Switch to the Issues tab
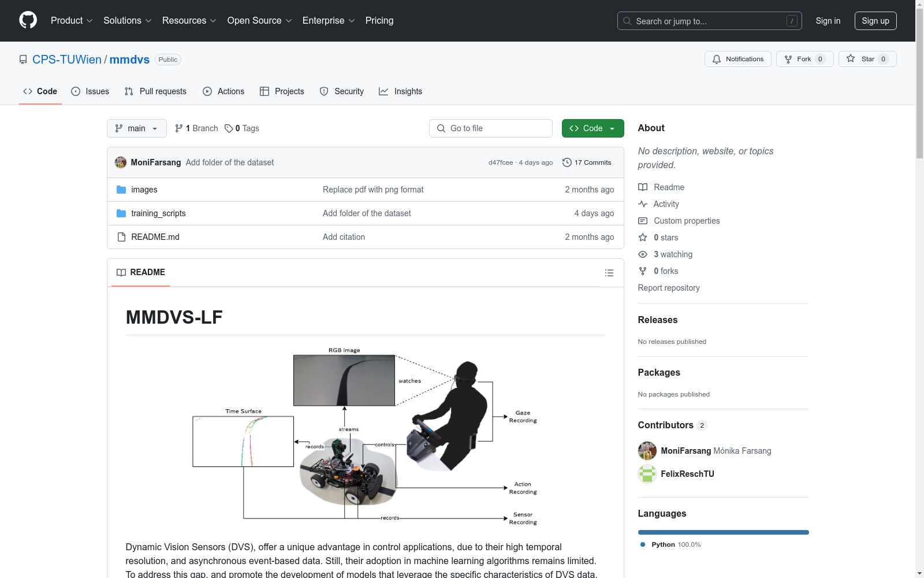Screen dimensions: 924x578 pyautogui.click(x=90, y=91)
